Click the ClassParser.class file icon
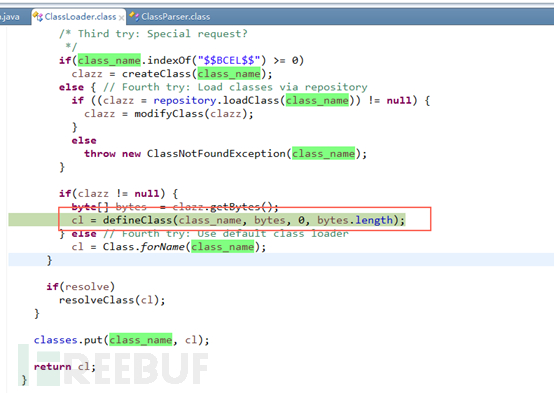The height and width of the screenshot is (393, 554). pos(134,16)
